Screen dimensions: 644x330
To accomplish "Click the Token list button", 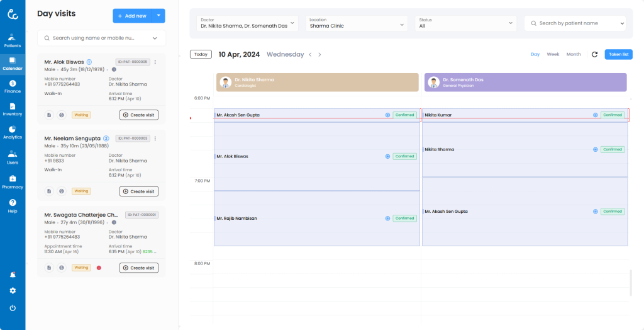I will [618, 55].
